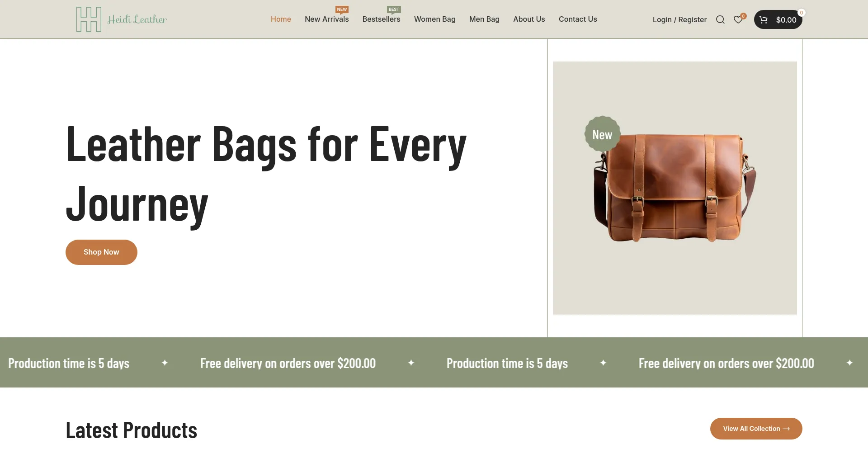Click the Heidi Leather logo
This screenshot has height=449, width=868.
(122, 19)
